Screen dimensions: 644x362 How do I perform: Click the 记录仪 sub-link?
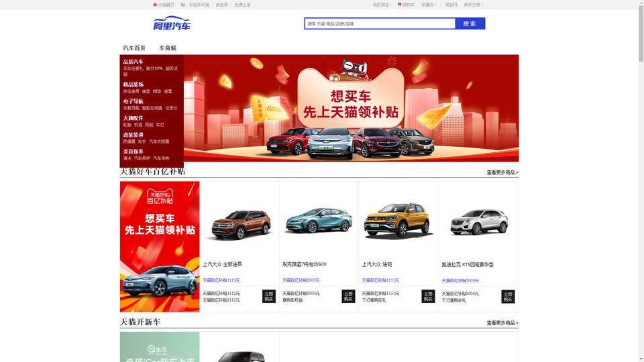tap(171, 108)
